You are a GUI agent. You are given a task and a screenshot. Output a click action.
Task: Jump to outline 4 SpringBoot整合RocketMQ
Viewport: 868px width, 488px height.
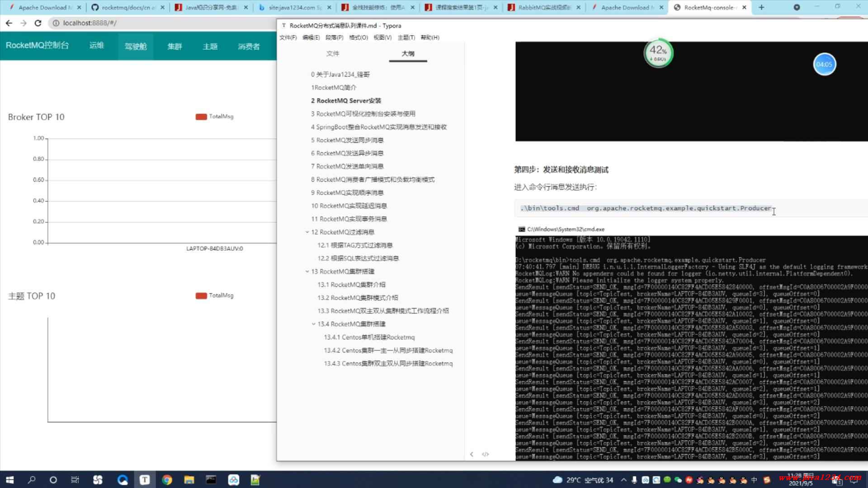tap(379, 127)
